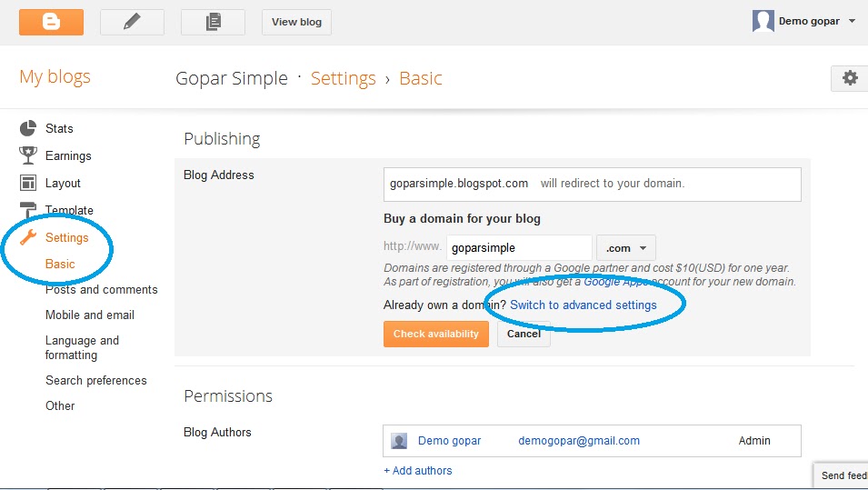Click the Stats pie chart icon
This screenshot has width=868, height=490.
click(28, 128)
